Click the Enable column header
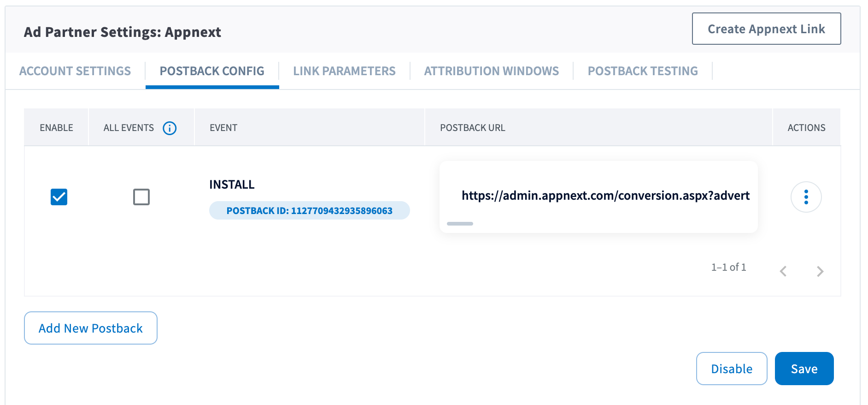 pos(56,128)
